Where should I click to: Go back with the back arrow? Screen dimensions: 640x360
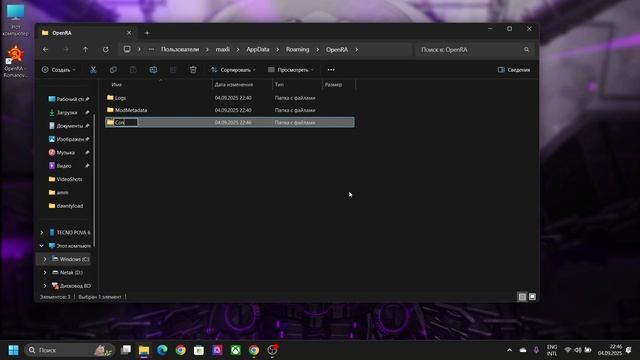tap(46, 49)
